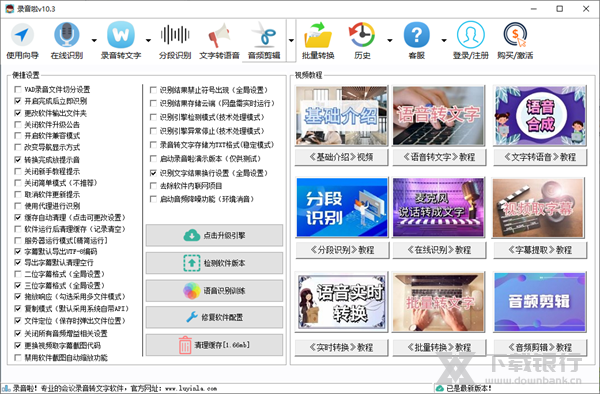Toggle 缓存自动清理 checkbox
Image resolution: width=600 pixels, height=394 pixels.
tap(18, 217)
